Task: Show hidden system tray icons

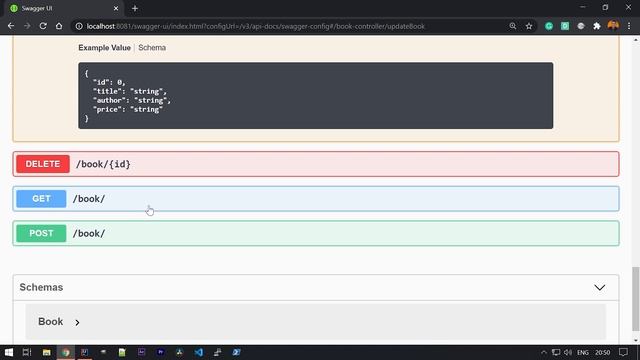Action: click(x=544, y=352)
